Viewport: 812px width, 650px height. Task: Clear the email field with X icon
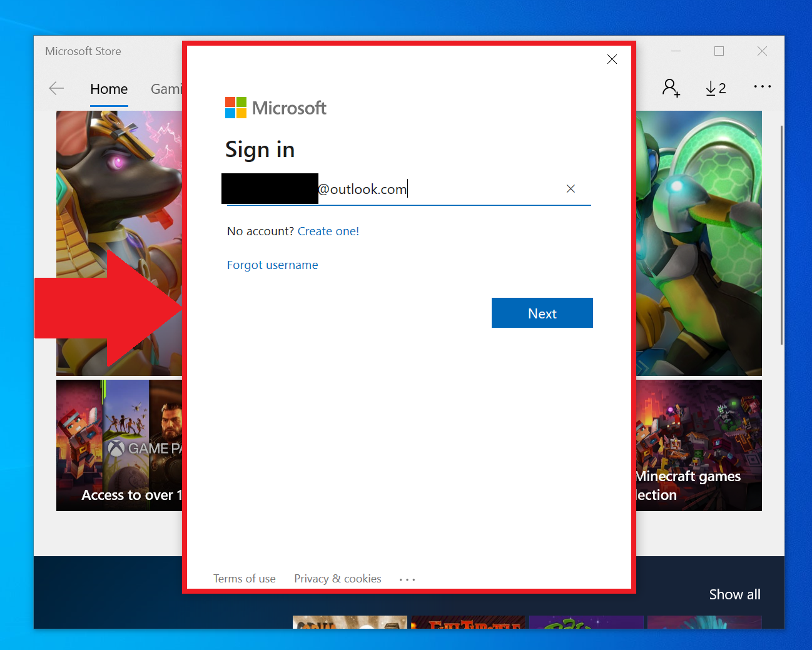(x=571, y=188)
